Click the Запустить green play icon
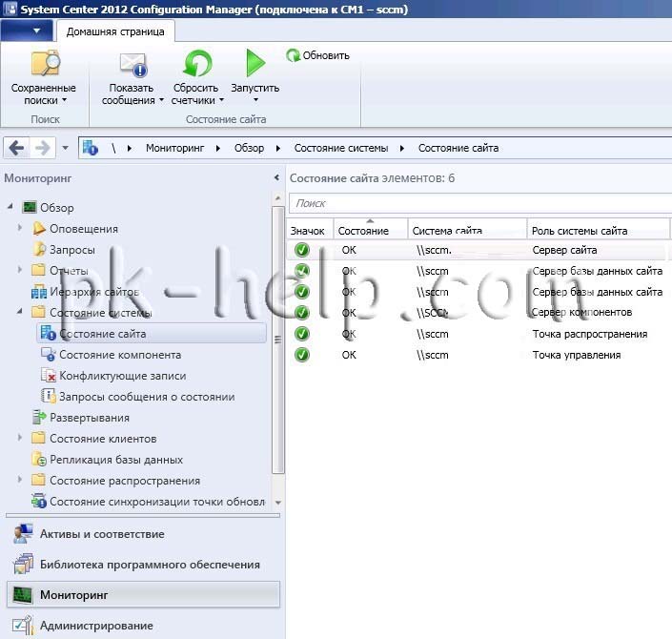 (255, 63)
